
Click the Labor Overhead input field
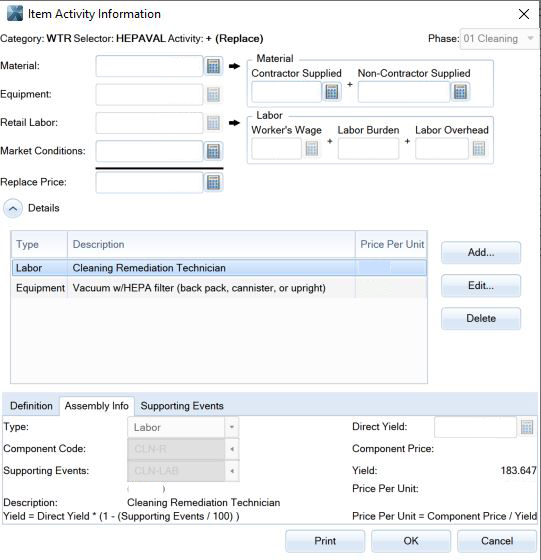(x=442, y=148)
